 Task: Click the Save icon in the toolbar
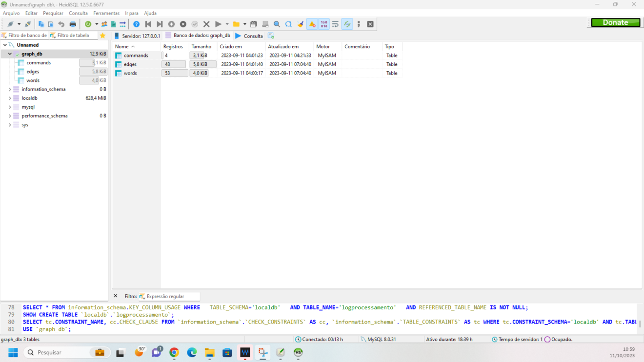click(253, 24)
